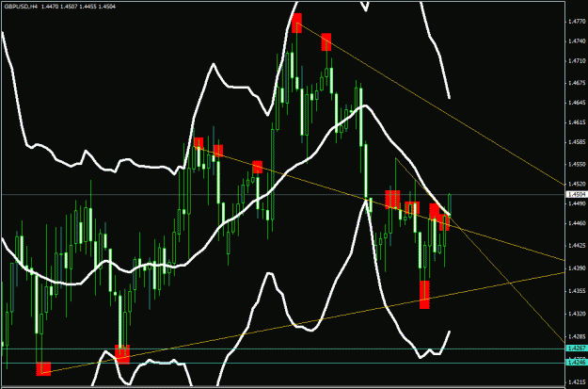Viewport: 588px width, 389px height.
Task: Select the red marker at the chart's highest peak
Action: (x=297, y=23)
